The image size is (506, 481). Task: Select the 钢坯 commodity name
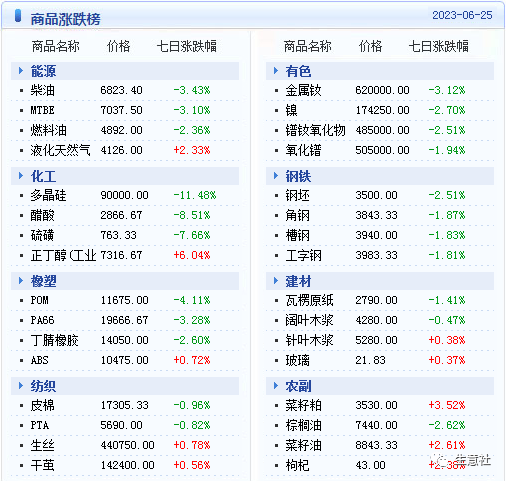coord(297,195)
